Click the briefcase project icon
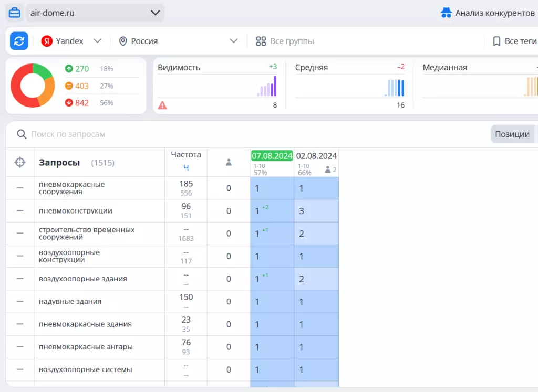 14,13
